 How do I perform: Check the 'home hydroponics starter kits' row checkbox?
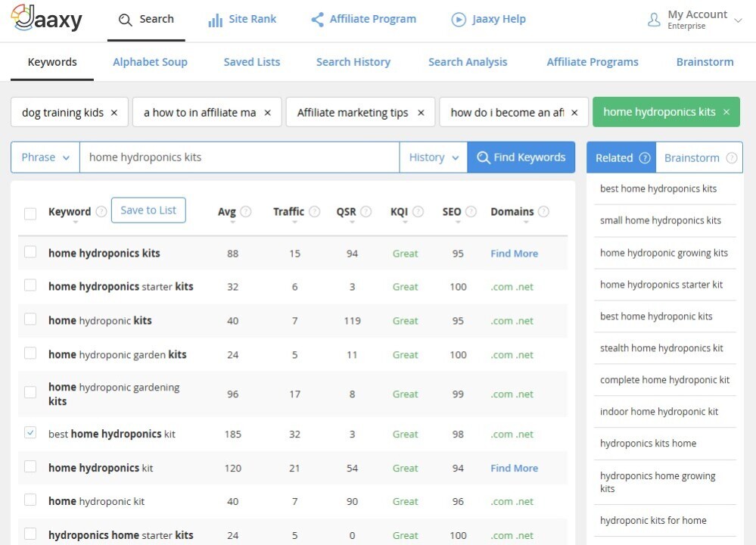[30, 285]
